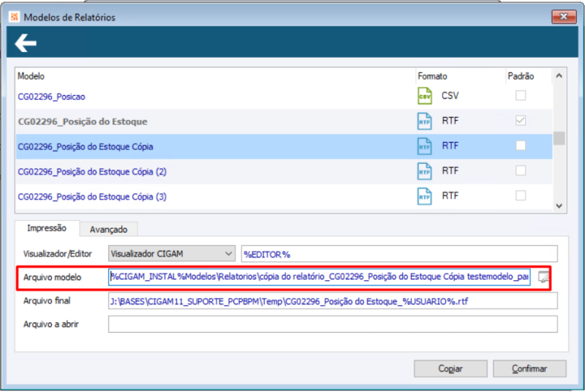
Task: Click the Confirmar button
Action: (529, 369)
